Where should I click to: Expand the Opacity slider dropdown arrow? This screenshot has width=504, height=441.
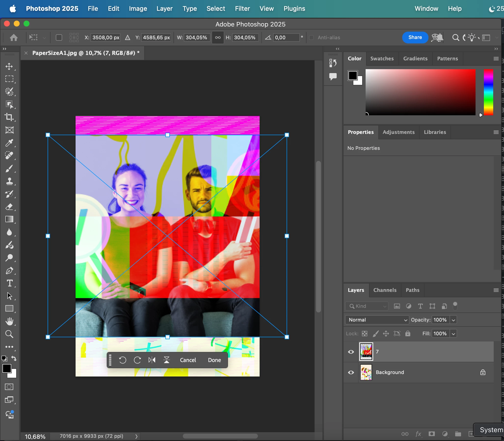(453, 320)
